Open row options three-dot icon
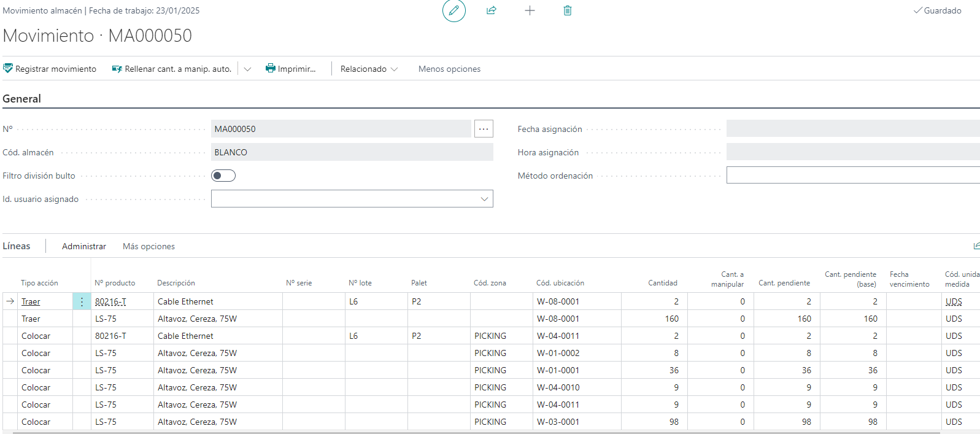 click(82, 301)
